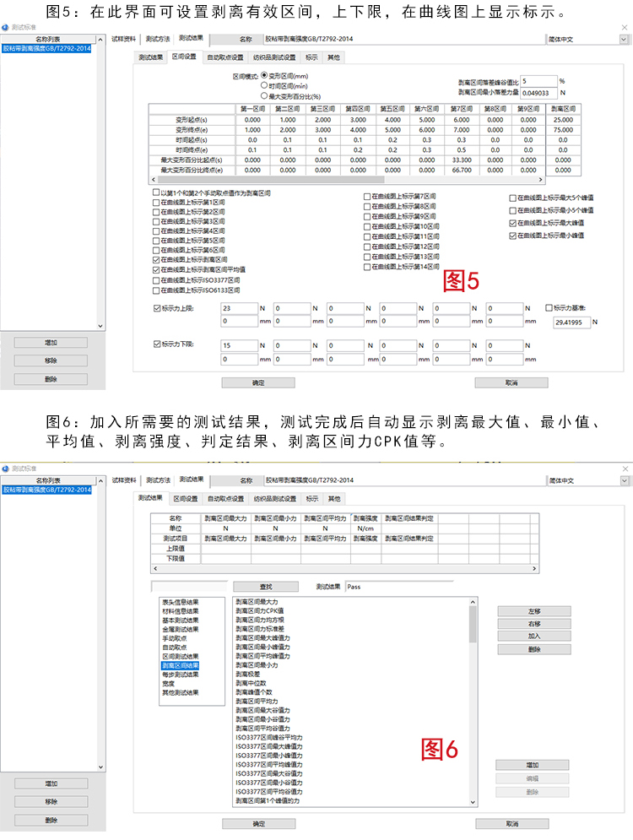Select 剥离区间力CPK值 in the results list
The height and width of the screenshot is (840, 633).
tap(260, 610)
